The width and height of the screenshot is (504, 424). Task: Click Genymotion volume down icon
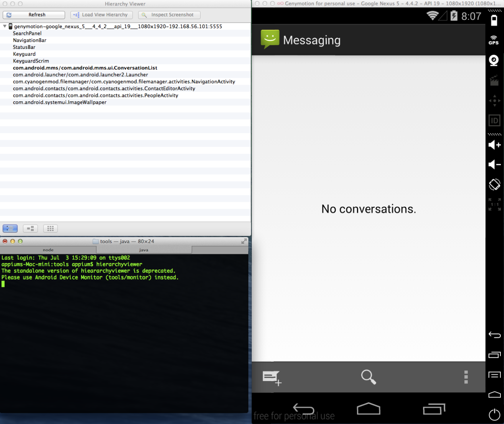pyautogui.click(x=494, y=165)
